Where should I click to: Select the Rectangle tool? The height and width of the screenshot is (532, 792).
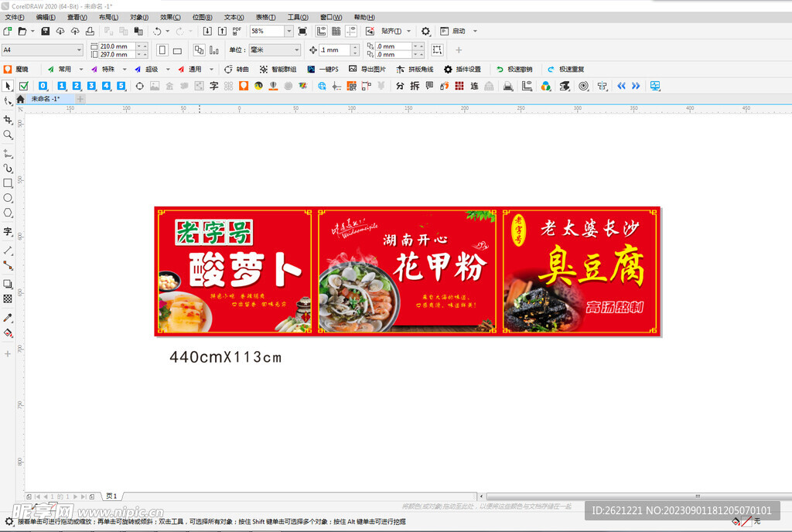click(x=8, y=183)
